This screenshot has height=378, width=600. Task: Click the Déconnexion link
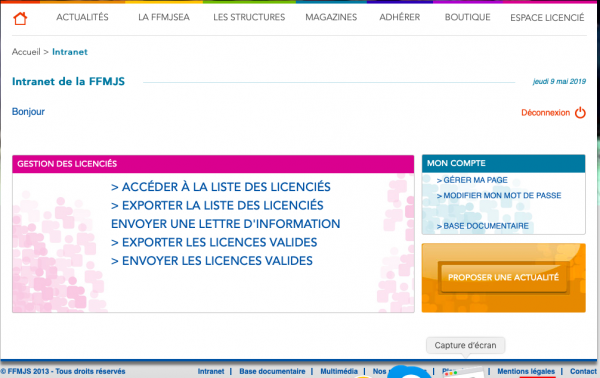(545, 112)
